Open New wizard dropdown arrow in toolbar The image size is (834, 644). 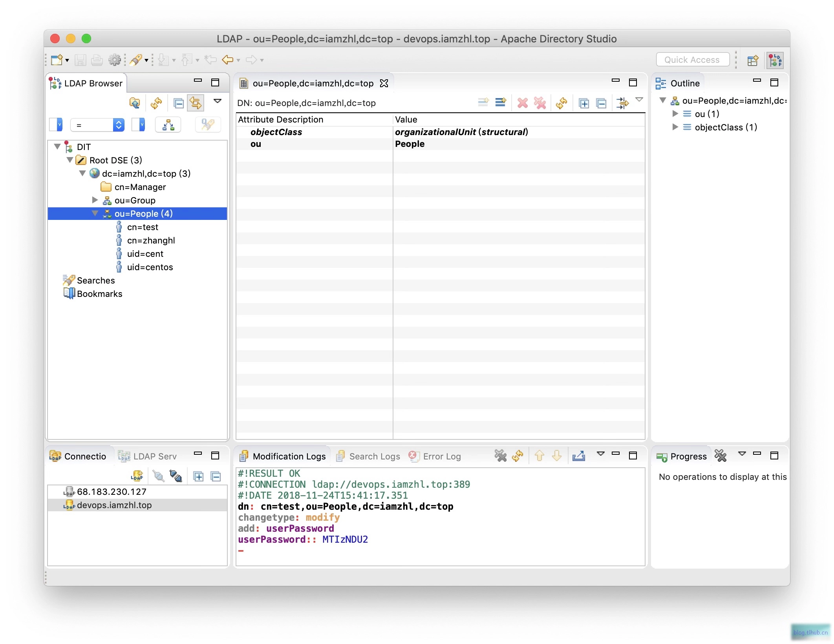pyautogui.click(x=67, y=60)
